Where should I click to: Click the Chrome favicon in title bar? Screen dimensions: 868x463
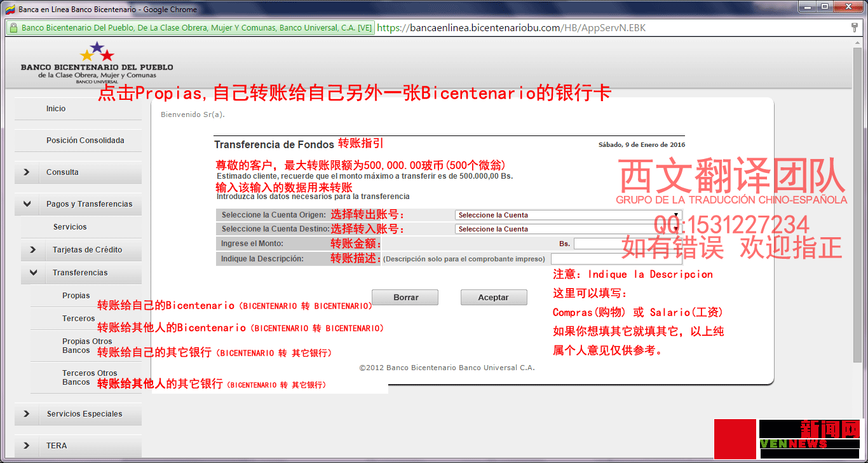(10, 9)
